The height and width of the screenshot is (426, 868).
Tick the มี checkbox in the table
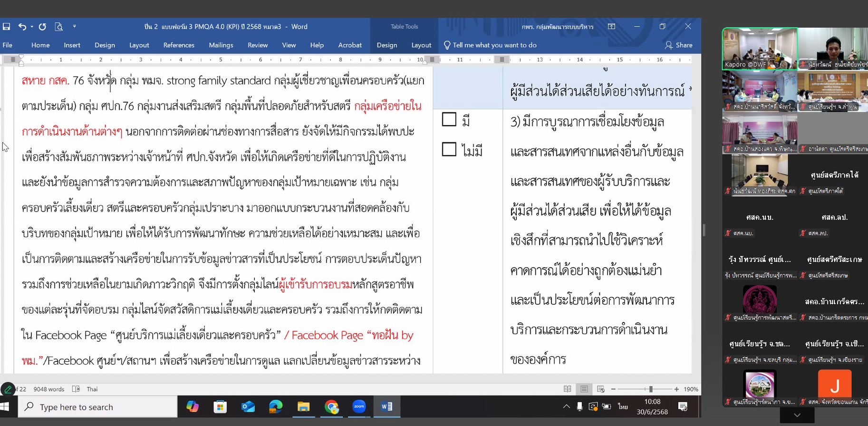pos(449,119)
